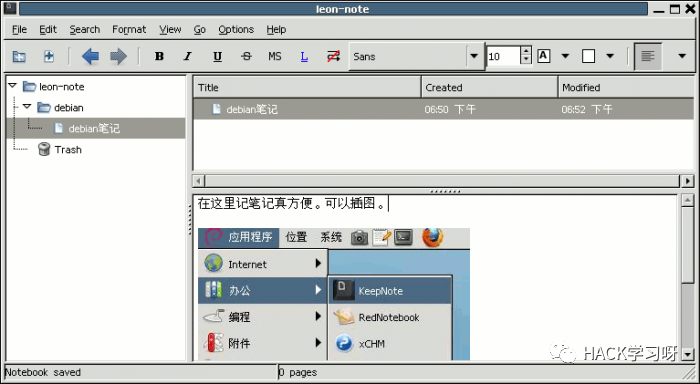Select leon-note notebook in tree
This screenshot has height=384, width=700.
click(62, 87)
